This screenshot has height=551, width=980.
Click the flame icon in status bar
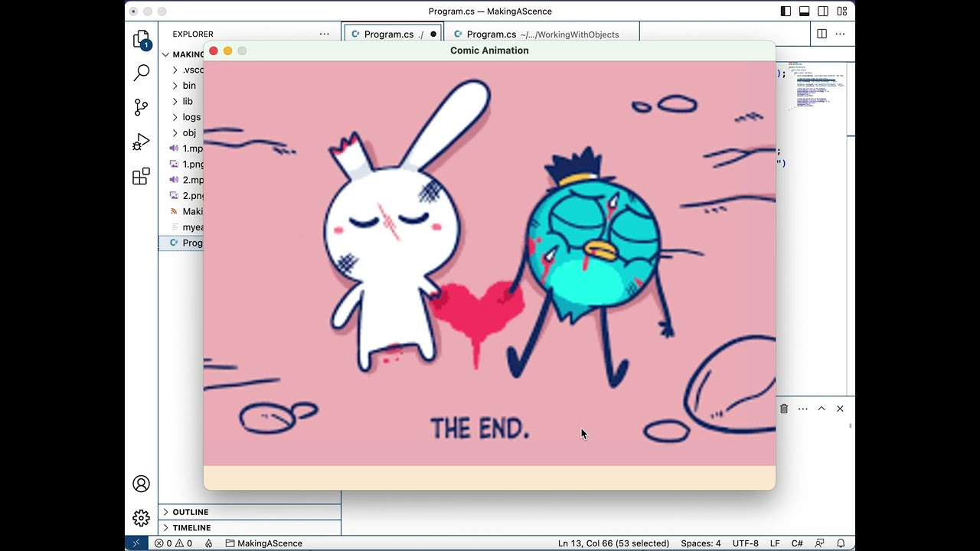(x=208, y=543)
